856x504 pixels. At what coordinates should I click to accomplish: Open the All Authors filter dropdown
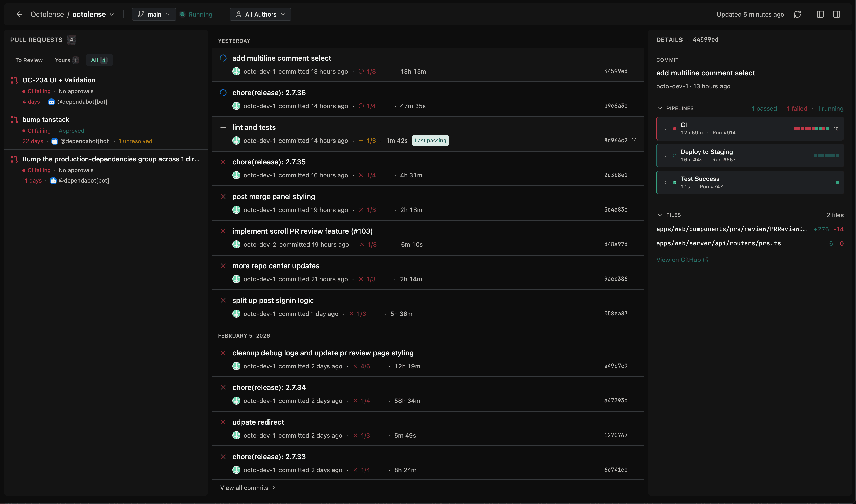[260, 14]
